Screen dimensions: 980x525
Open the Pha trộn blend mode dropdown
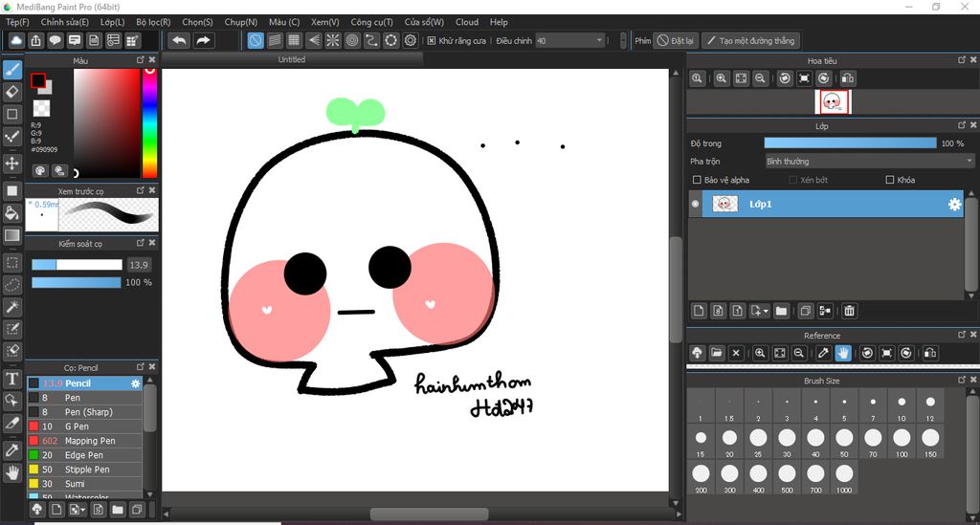click(x=869, y=162)
